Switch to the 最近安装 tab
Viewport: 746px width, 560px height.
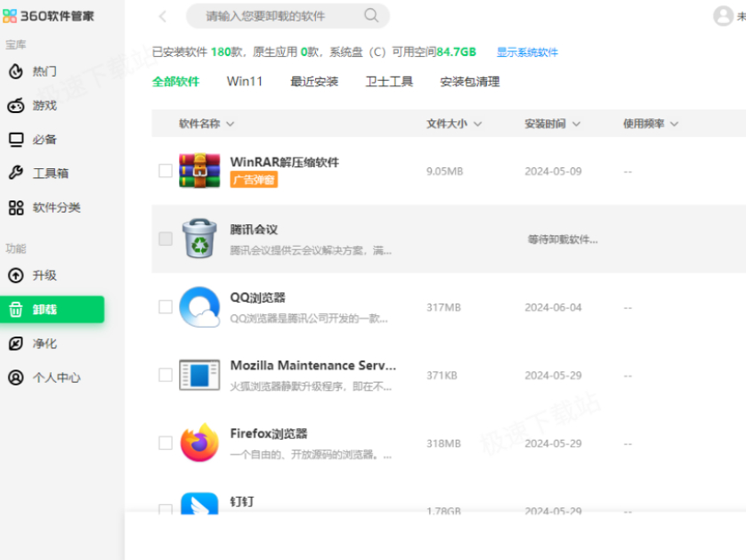pos(314,81)
